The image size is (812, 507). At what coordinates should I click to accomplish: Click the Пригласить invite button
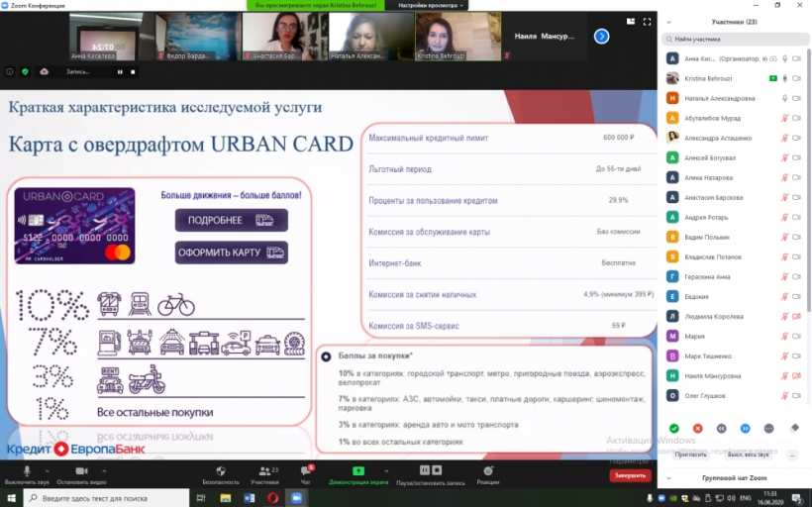coord(690,455)
